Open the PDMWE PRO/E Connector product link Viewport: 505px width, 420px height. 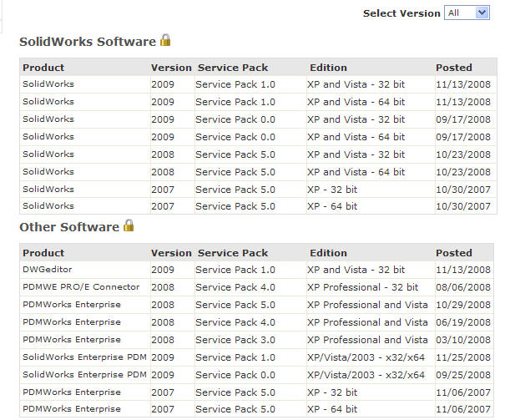point(81,287)
